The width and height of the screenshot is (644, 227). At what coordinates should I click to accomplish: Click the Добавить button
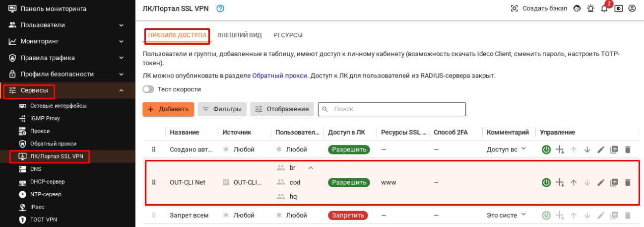coord(168,109)
